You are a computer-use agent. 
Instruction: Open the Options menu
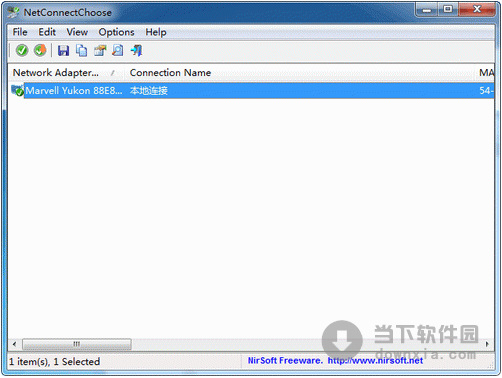click(x=116, y=32)
